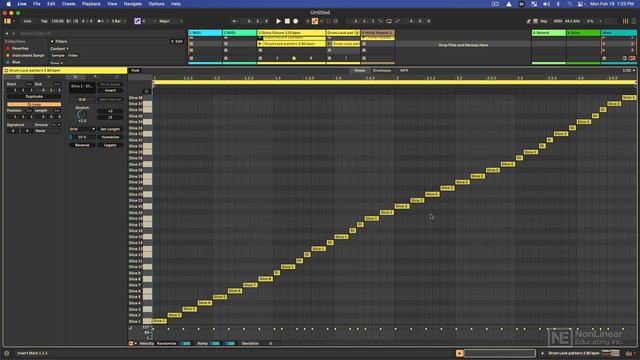The image size is (640, 360).
Task: Click the macOS volume icon in menu bar
Action: click(x=547, y=4)
